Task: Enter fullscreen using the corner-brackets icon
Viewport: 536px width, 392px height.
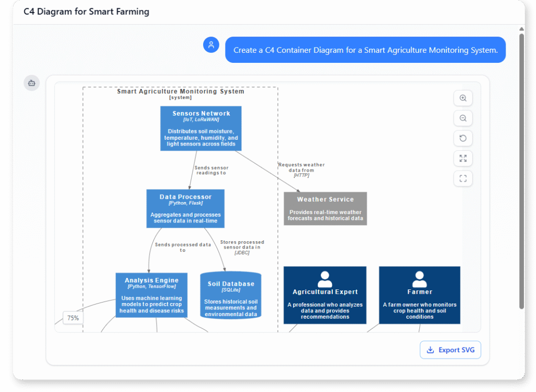Action: pyautogui.click(x=463, y=178)
